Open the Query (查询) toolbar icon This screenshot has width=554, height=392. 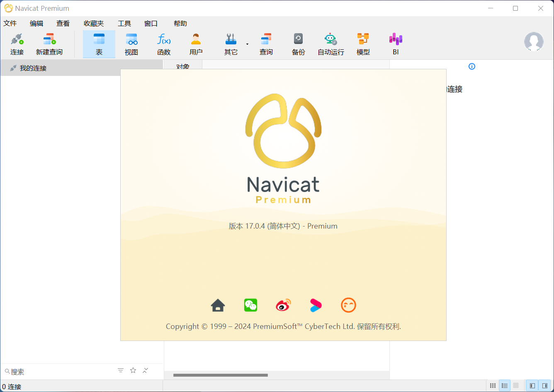pos(266,44)
